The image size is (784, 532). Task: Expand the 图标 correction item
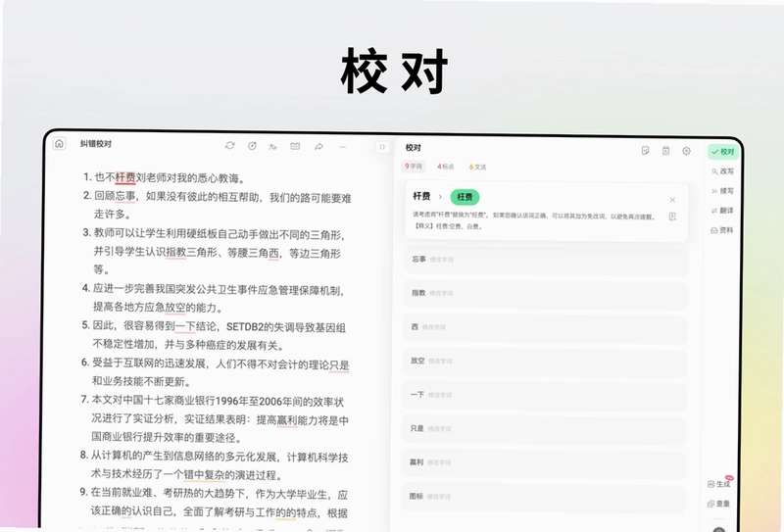[x=545, y=497]
